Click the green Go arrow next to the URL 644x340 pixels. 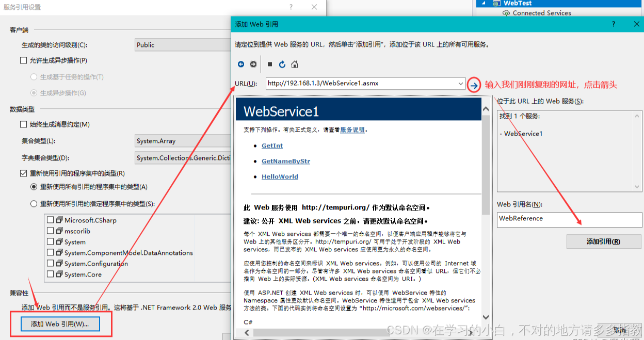(x=473, y=85)
